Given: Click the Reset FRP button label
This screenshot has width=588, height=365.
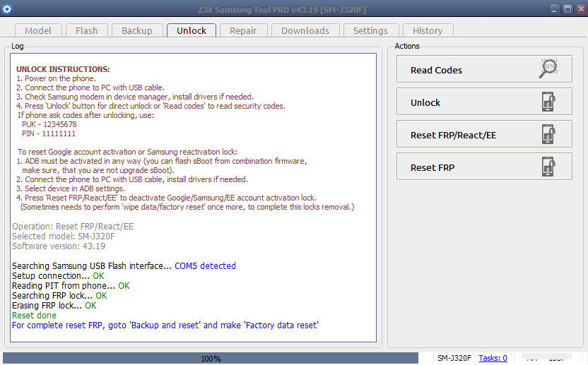Looking at the screenshot, I should (x=433, y=168).
